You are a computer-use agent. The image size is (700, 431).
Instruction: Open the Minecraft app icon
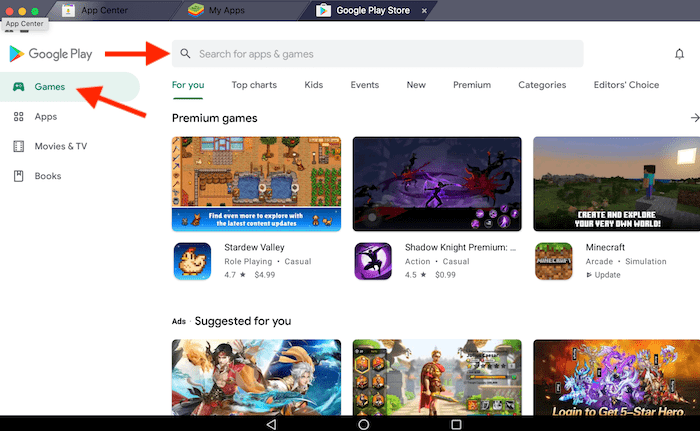554,261
